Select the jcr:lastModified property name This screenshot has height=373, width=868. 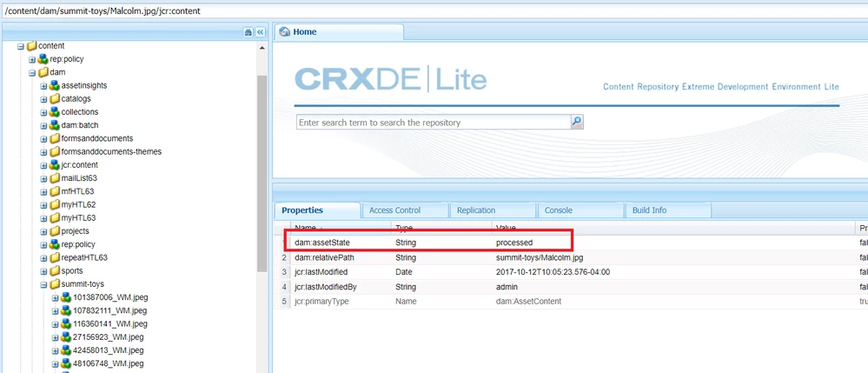click(321, 272)
